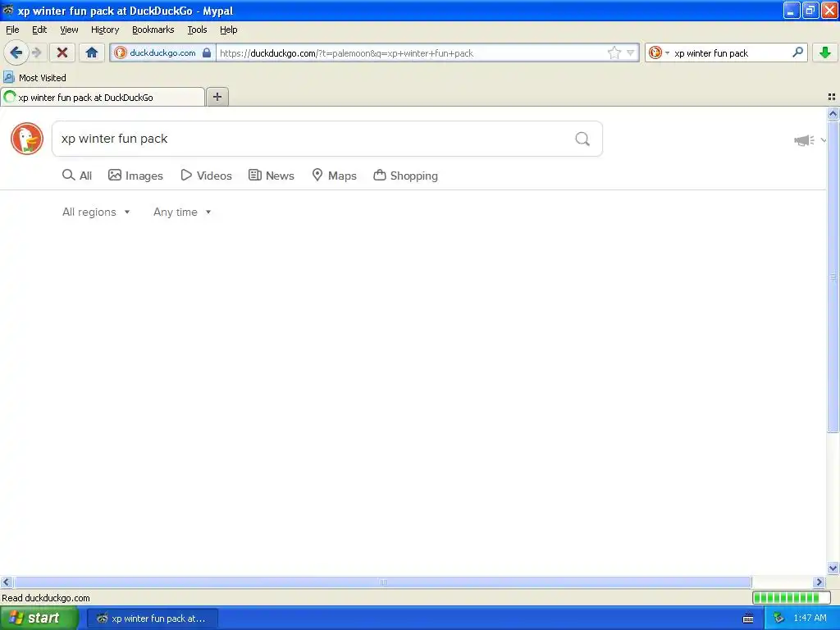The image size is (840, 630).
Task: Click the Forward arrow button
Action: pyautogui.click(x=36, y=52)
